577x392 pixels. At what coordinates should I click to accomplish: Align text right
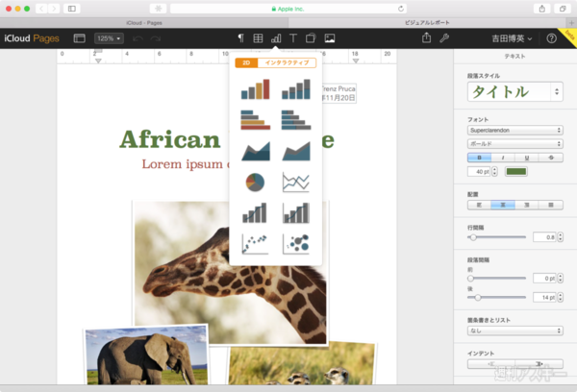click(x=527, y=205)
